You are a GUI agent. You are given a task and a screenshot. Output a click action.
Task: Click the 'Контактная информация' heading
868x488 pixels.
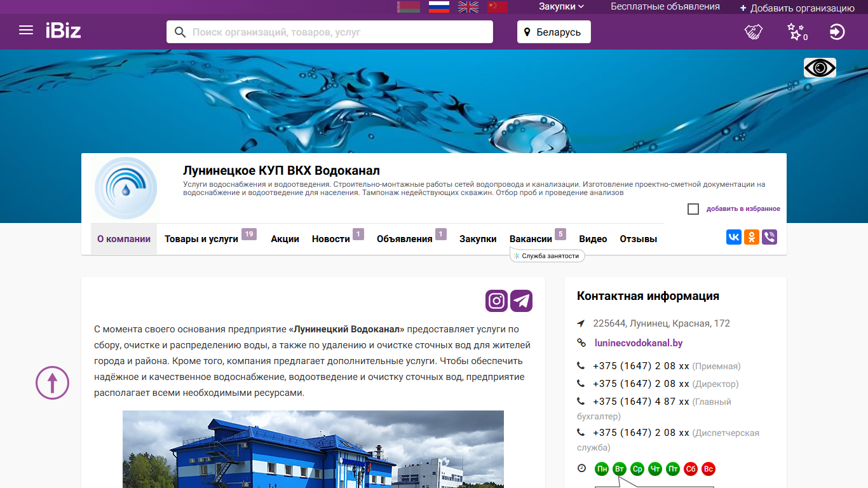[648, 296]
